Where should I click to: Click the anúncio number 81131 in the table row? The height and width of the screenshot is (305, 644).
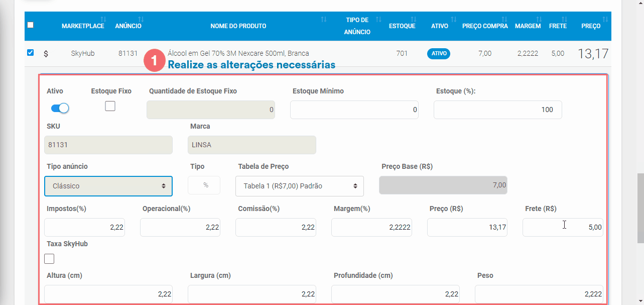[x=128, y=53]
